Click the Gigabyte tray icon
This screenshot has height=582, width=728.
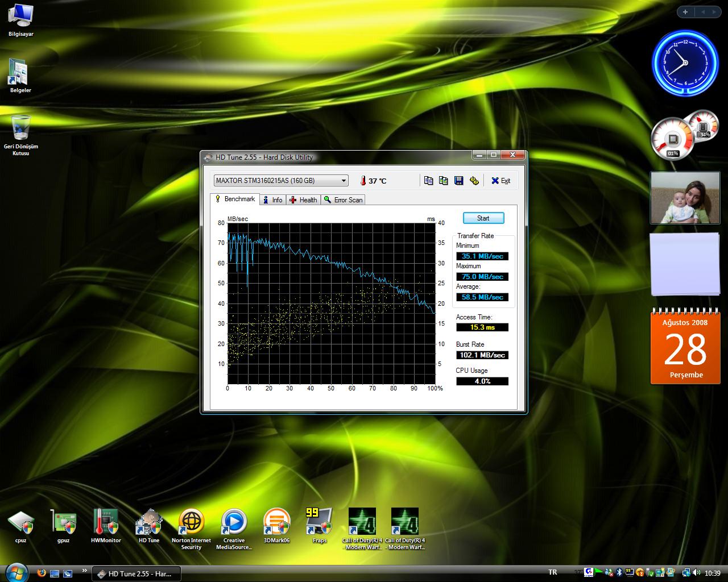(589, 573)
